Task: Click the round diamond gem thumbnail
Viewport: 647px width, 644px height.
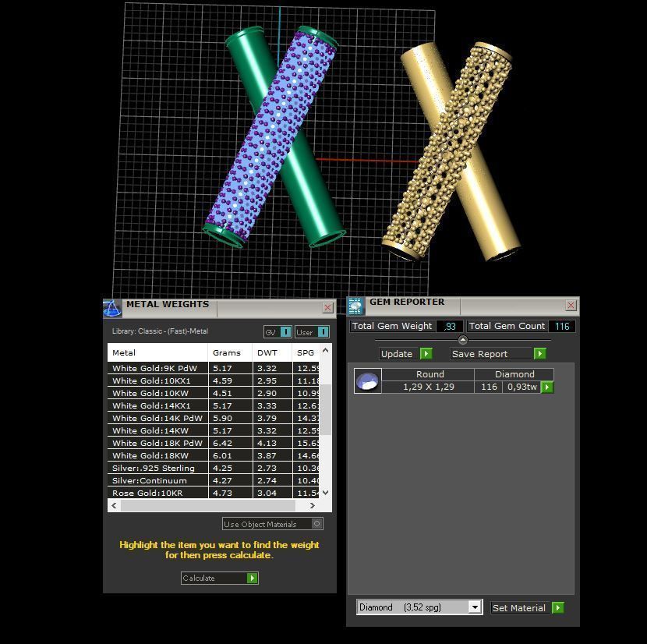Action: point(368,381)
